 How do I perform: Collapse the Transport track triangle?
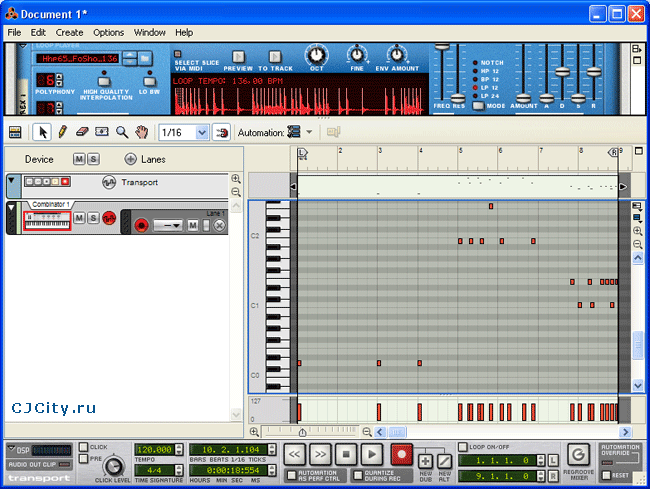pos(12,181)
